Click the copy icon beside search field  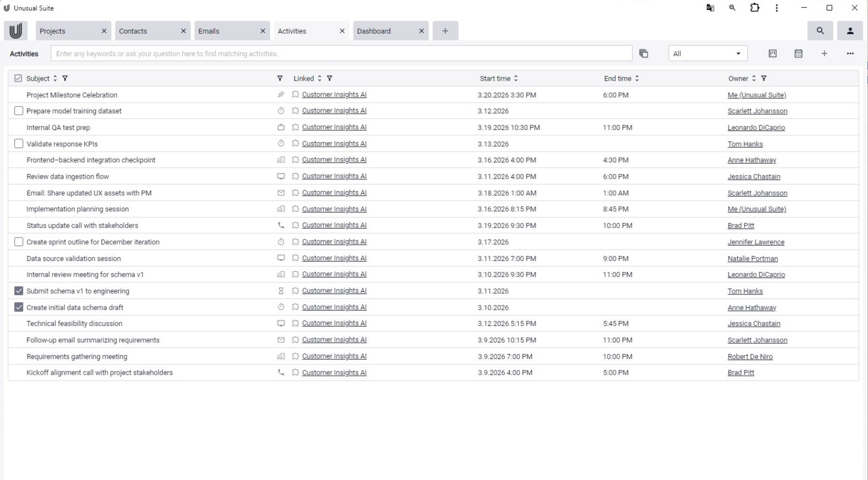coord(644,53)
